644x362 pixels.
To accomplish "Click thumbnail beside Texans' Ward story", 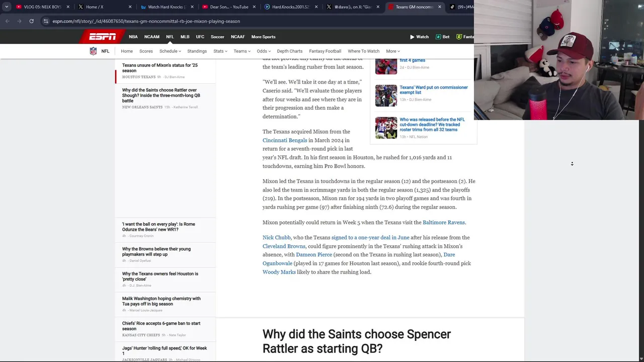I will 386,96.
